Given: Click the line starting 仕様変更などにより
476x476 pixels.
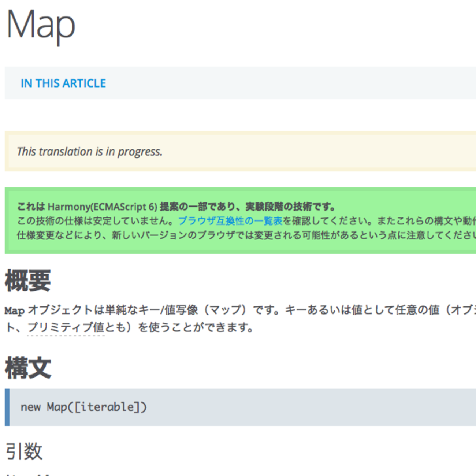Looking at the screenshot, I should coord(246,235).
